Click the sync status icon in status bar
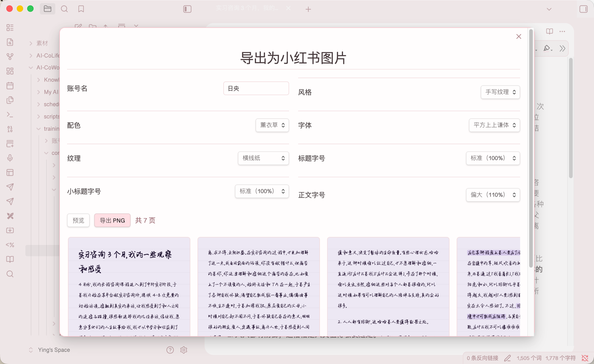The image size is (594, 364). tap(585, 358)
